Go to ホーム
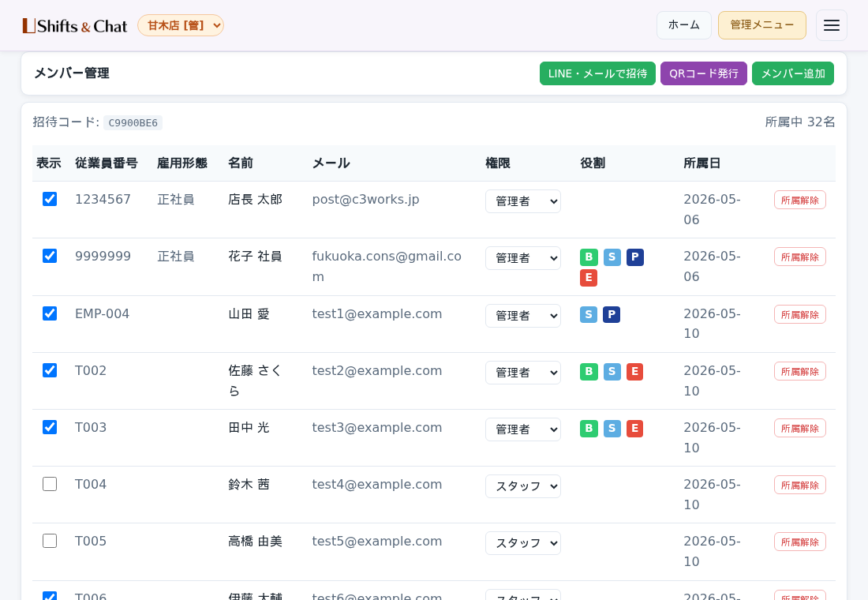The width and height of the screenshot is (868, 600). tap(683, 25)
